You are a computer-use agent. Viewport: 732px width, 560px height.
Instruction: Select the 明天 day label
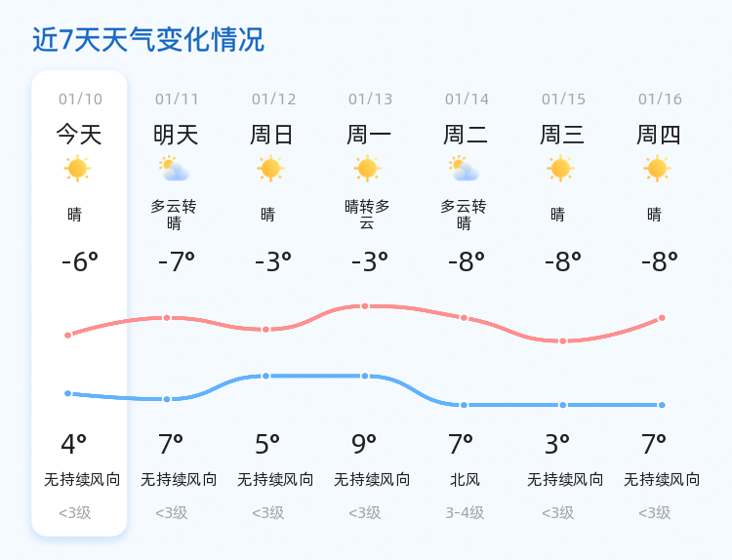pos(176,135)
